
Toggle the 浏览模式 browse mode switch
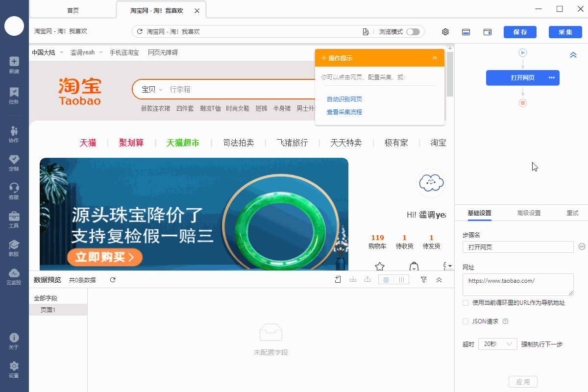(413, 32)
